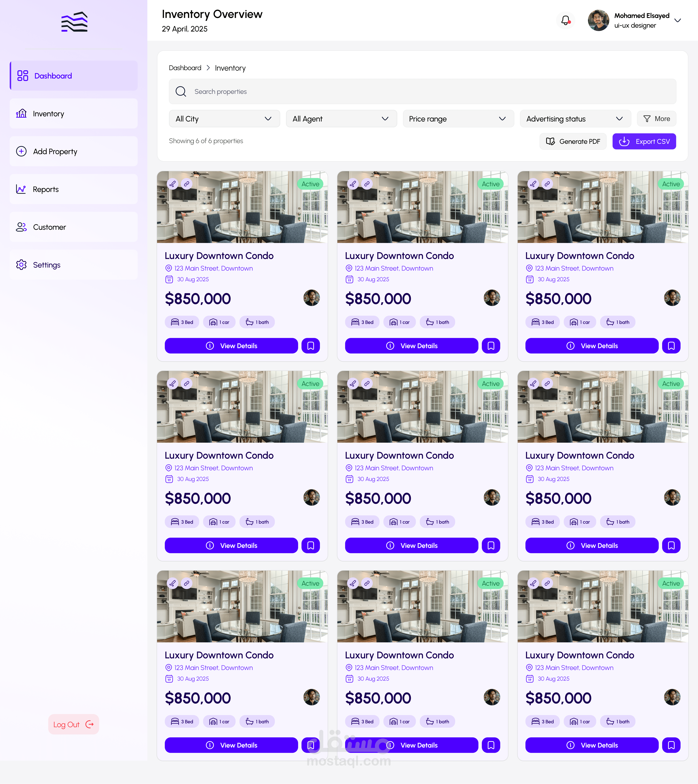
Task: Click the link icon on middle-row center card
Action: (367, 384)
